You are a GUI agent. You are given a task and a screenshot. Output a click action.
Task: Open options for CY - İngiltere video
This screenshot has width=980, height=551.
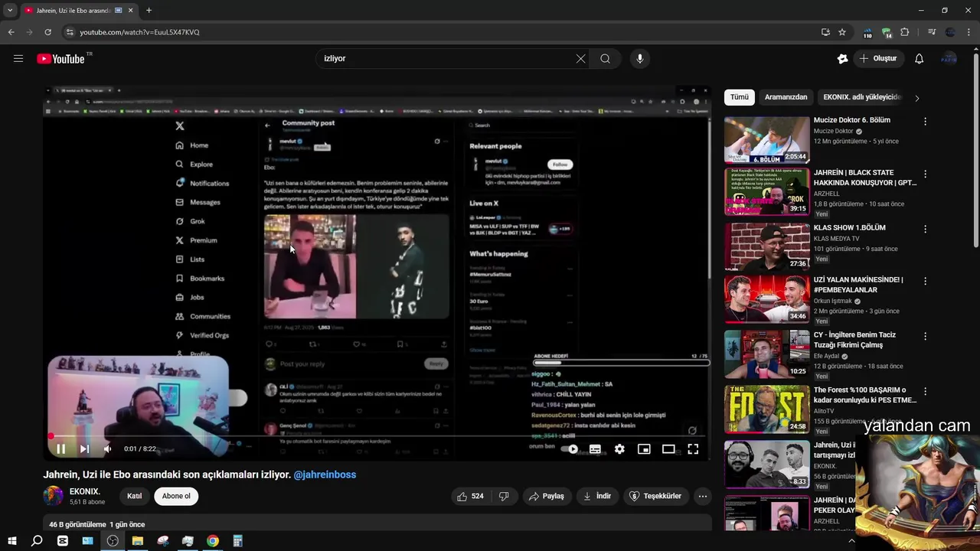pyautogui.click(x=925, y=336)
